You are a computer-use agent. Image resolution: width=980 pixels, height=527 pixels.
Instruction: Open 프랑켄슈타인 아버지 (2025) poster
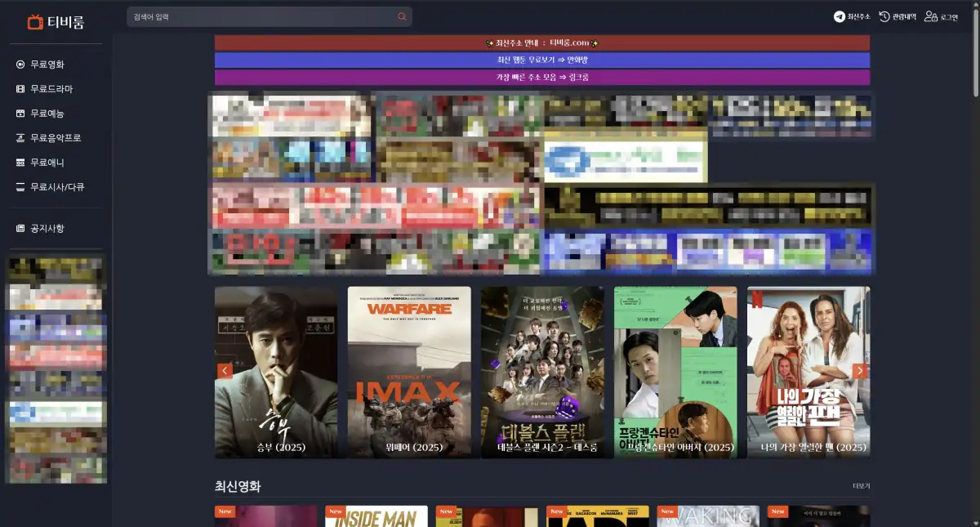[x=675, y=372]
